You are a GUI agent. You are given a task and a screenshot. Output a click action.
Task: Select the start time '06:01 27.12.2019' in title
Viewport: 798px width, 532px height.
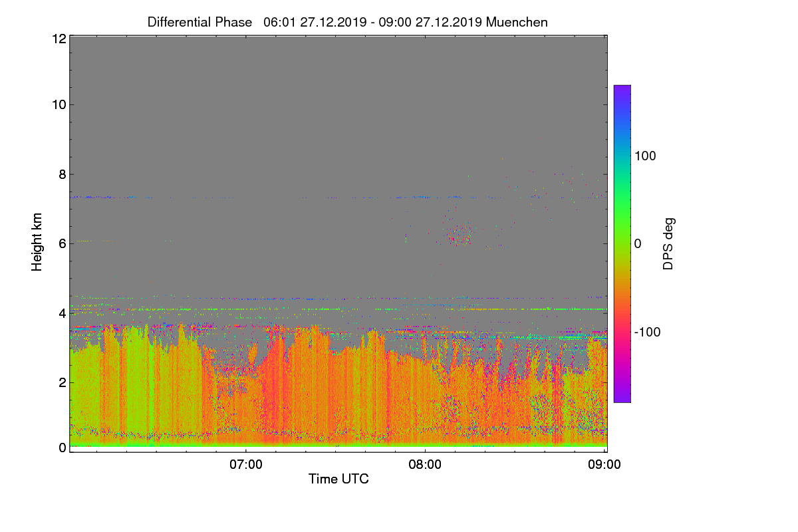317,22
